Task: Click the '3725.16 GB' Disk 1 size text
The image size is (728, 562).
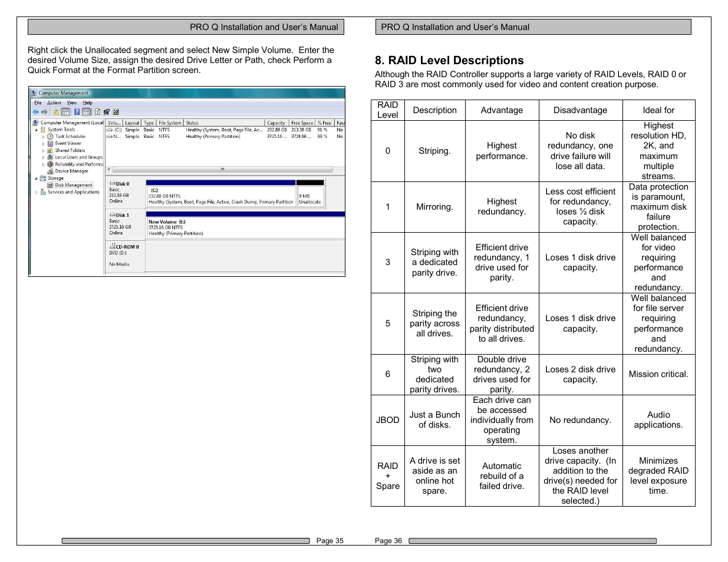Action: click(120, 227)
